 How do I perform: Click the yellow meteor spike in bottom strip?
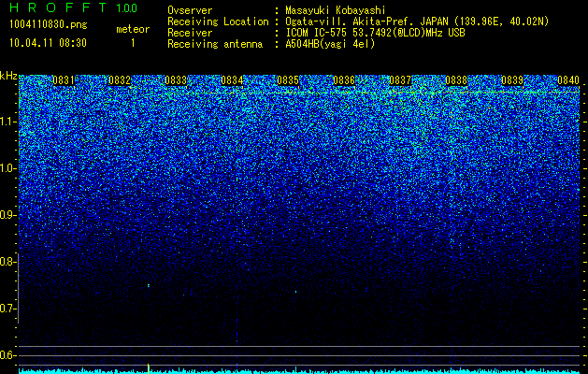click(149, 368)
